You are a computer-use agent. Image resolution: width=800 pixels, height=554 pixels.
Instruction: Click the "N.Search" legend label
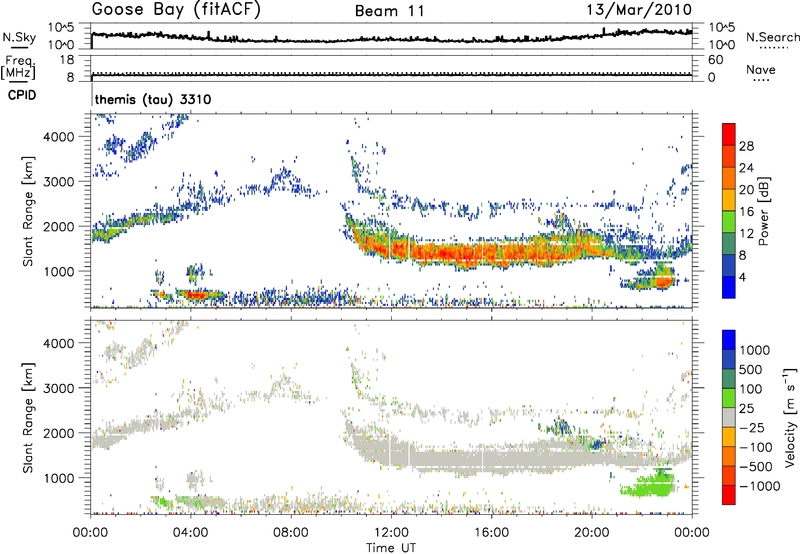[772, 37]
